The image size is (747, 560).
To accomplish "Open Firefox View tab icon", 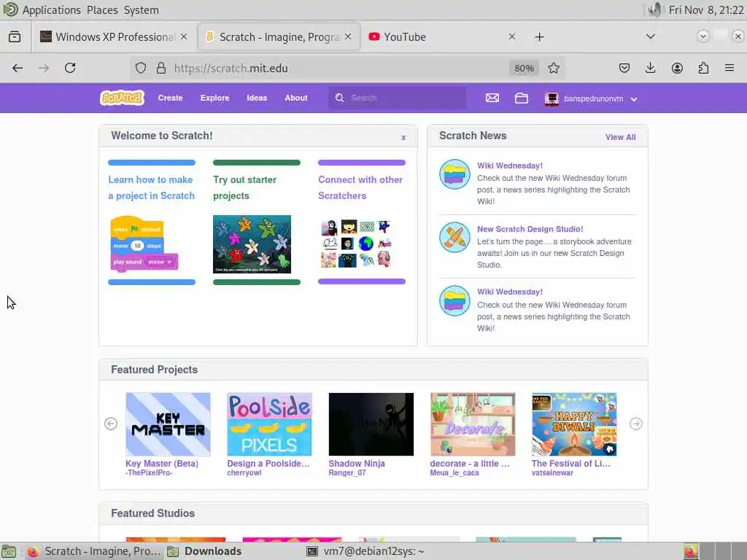I will (x=15, y=36).
